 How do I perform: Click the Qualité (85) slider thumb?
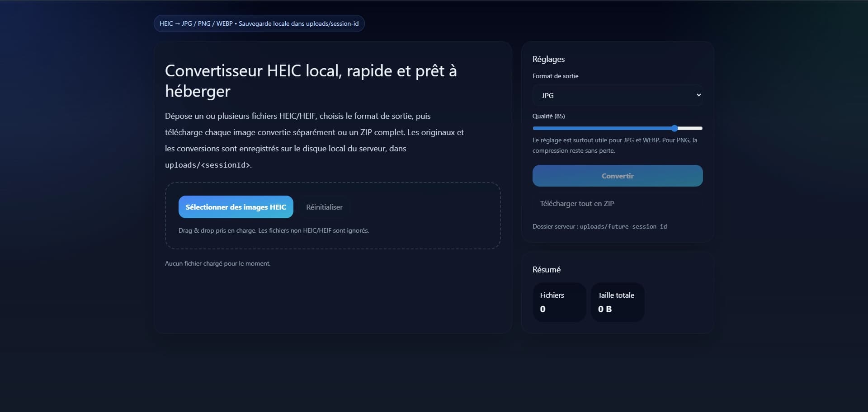click(675, 128)
